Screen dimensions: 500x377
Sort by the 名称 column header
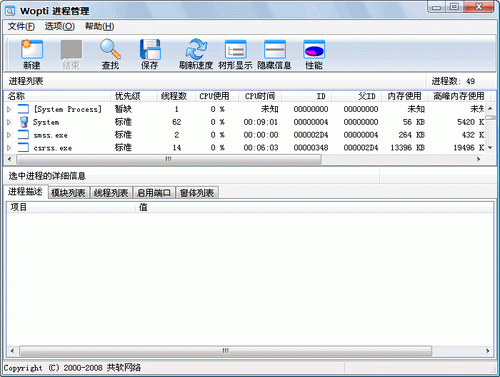pos(57,96)
